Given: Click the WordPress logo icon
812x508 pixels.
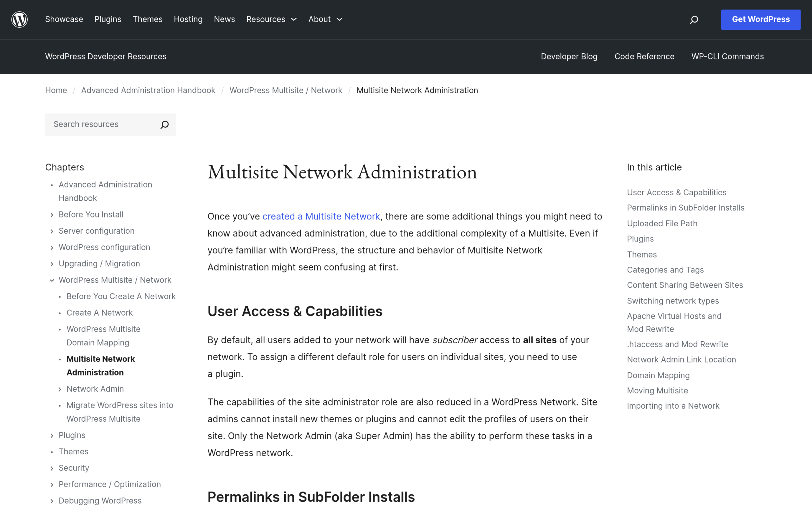Looking at the screenshot, I should [x=19, y=19].
